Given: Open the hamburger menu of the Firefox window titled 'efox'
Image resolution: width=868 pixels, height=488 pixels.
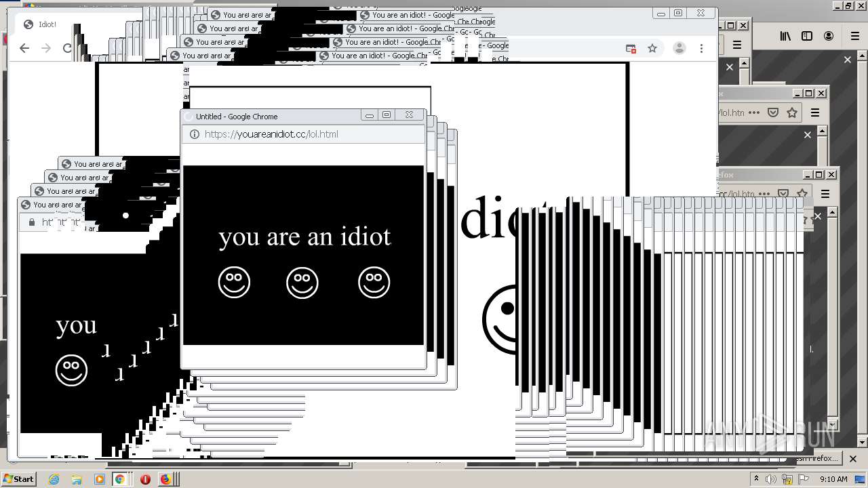Looking at the screenshot, I should 825,194.
